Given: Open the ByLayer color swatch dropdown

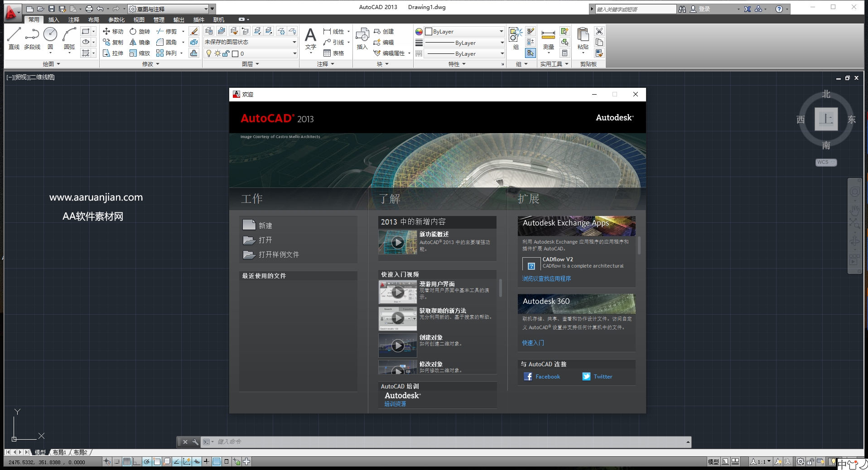Looking at the screenshot, I should pyautogui.click(x=500, y=31).
